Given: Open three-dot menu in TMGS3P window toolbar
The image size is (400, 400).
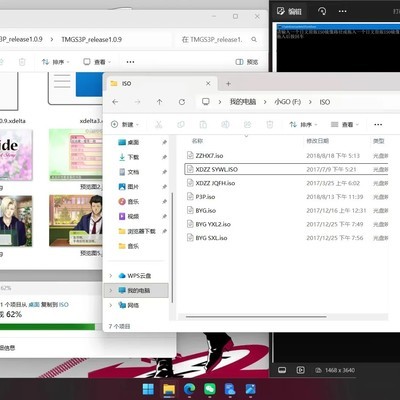Looking at the screenshot, I should click(130, 62).
